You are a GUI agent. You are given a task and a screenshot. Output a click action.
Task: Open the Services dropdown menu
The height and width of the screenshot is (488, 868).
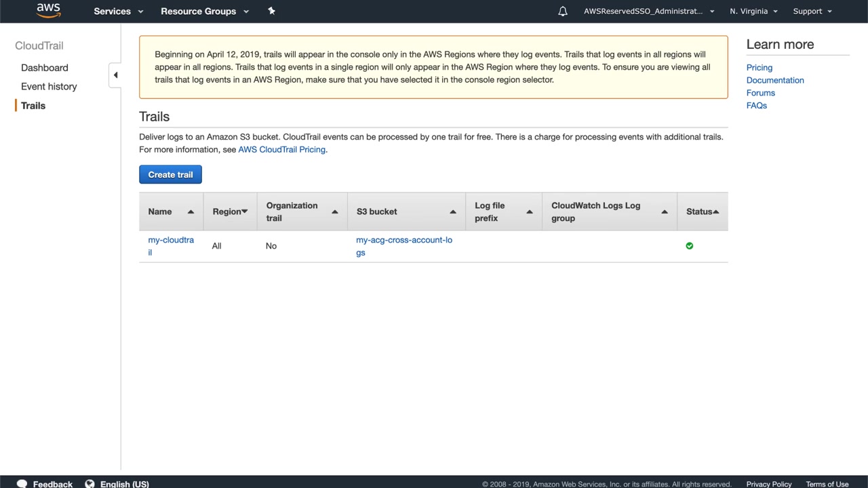point(119,12)
